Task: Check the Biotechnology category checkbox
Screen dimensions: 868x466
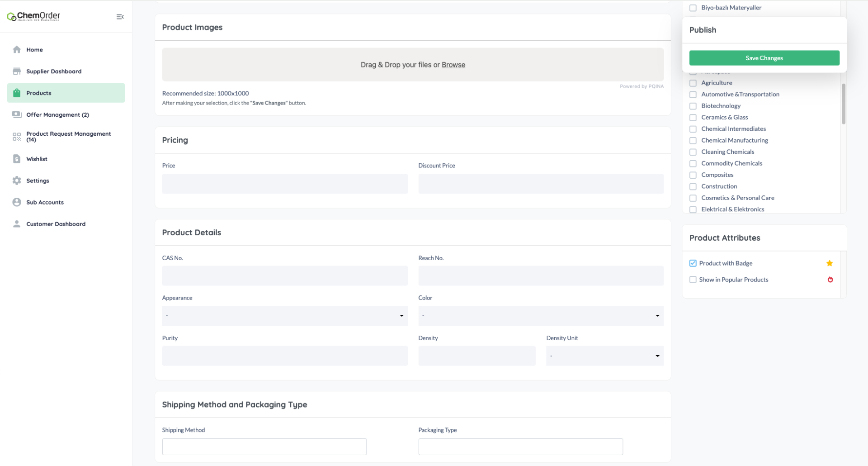Action: point(693,106)
